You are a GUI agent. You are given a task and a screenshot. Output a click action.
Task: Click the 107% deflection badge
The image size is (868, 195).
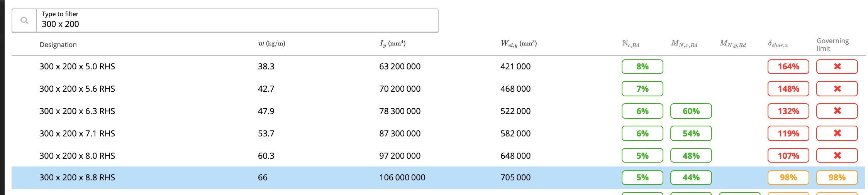(788, 156)
